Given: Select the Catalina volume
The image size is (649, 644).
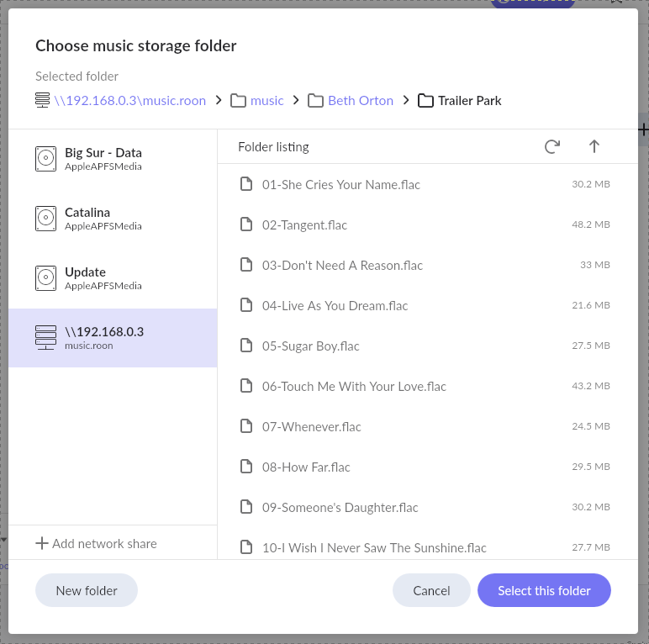Looking at the screenshot, I should point(113,218).
